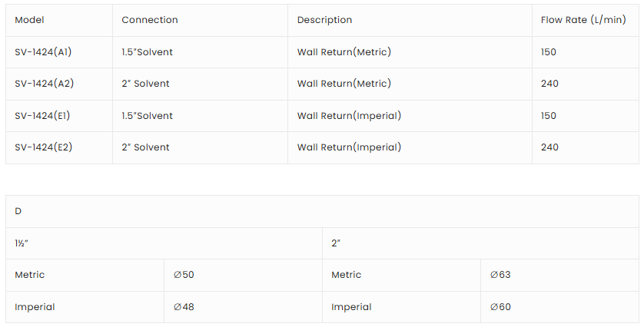Click the ∅60 imperial dimension value

click(x=500, y=307)
